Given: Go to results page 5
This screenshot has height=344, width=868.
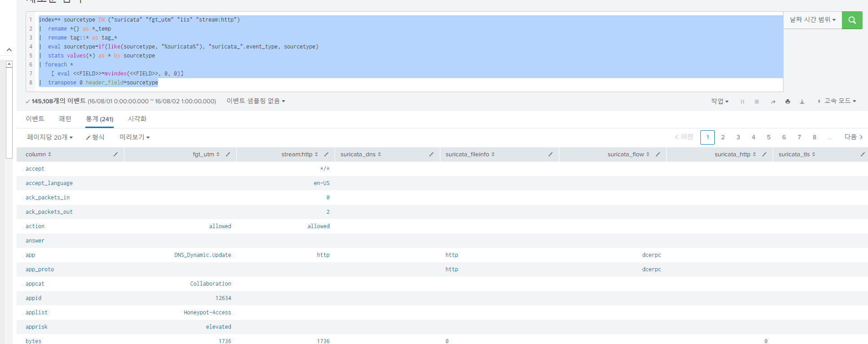Looking at the screenshot, I should click(769, 137).
